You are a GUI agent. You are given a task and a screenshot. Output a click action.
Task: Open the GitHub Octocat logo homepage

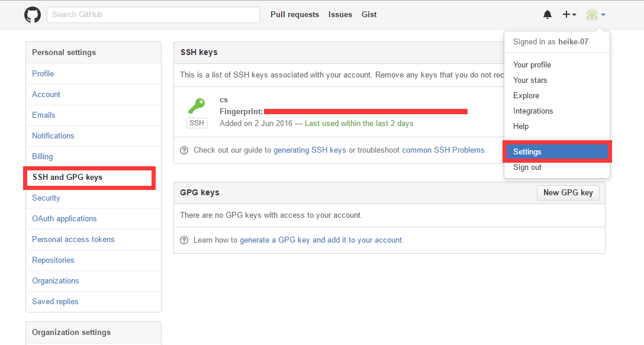[x=33, y=14]
